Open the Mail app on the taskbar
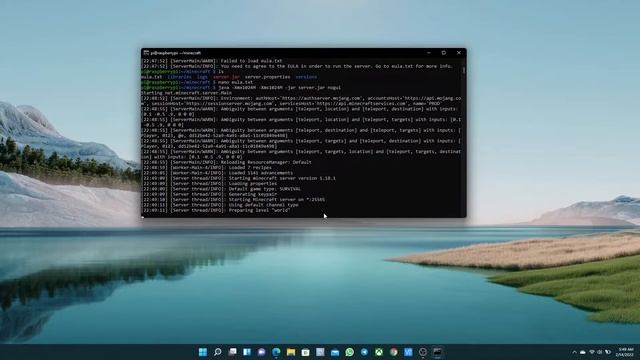The height and width of the screenshot is (360, 640). [335, 352]
